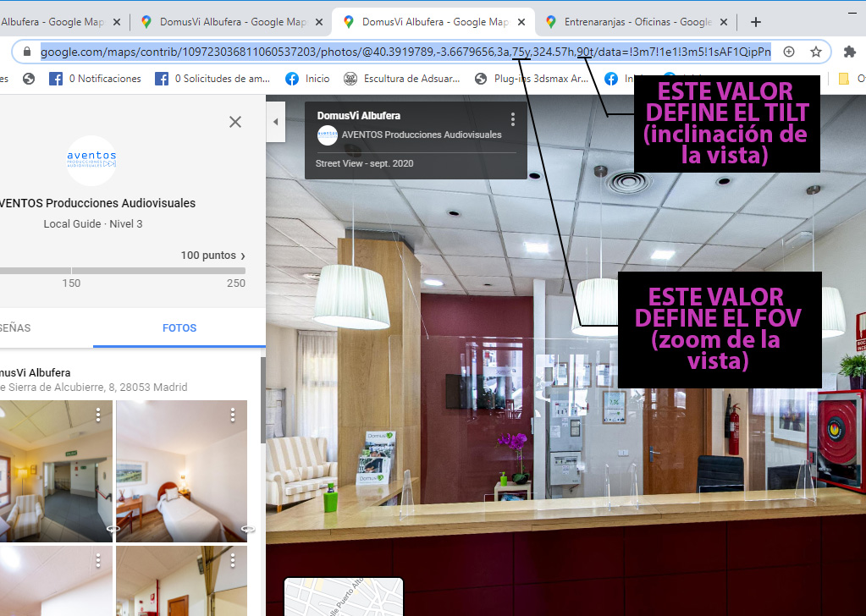Open 100 puntos details
The width and height of the screenshot is (866, 616).
213,256
